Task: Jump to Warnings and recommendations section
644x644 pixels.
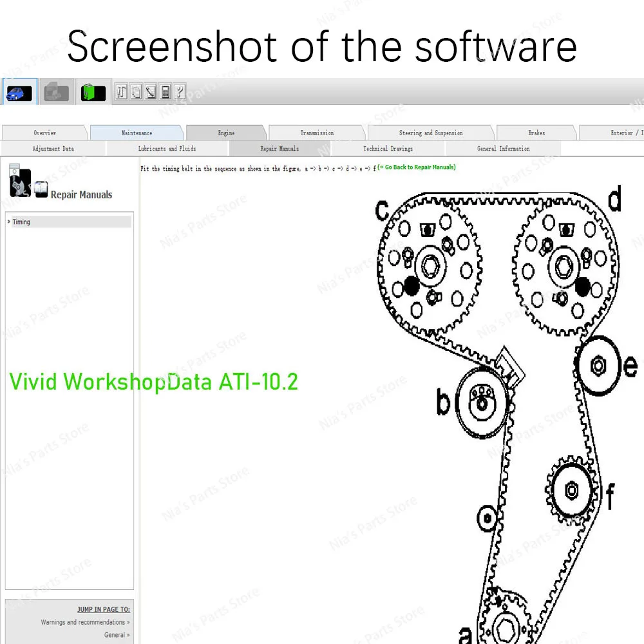Action: coord(85,622)
